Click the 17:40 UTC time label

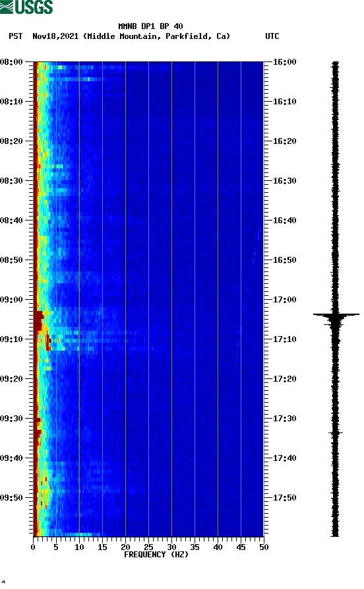pos(285,458)
